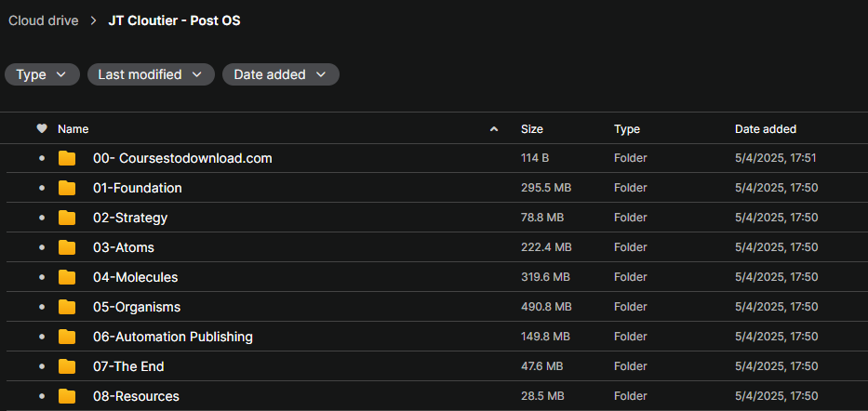Viewport: 868px width, 411px height.
Task: Sort by the Date added column header
Action: (765, 129)
